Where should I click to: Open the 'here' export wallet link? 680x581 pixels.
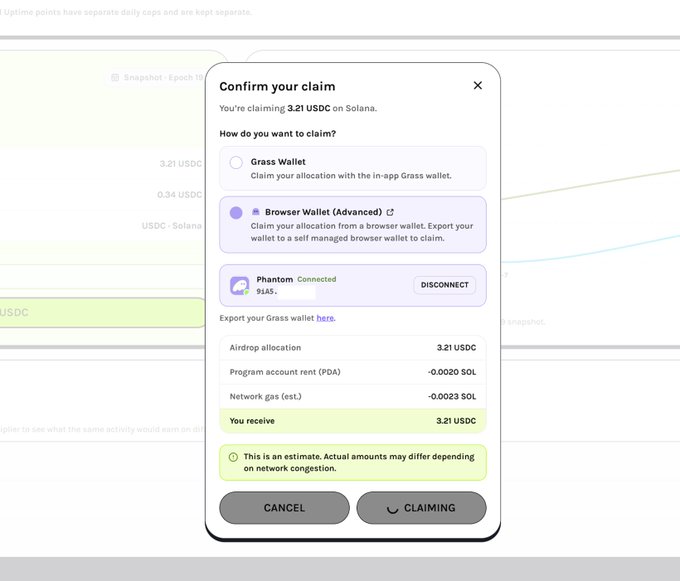325,318
